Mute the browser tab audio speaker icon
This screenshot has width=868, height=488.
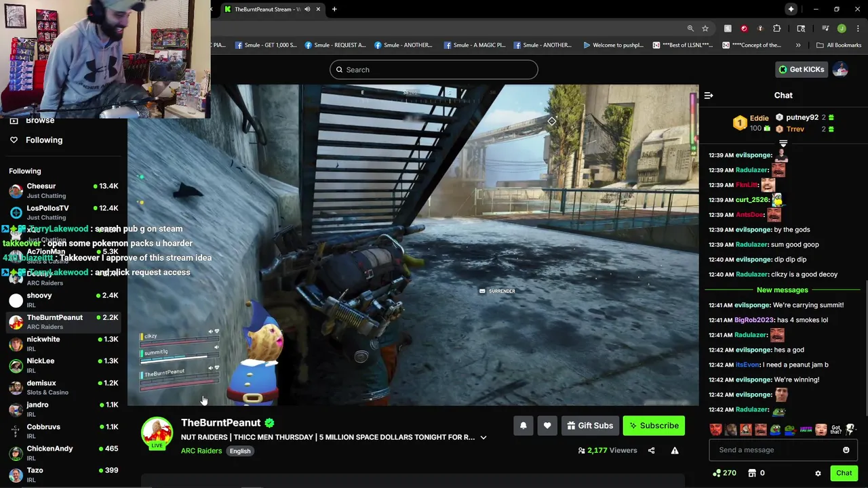point(307,9)
